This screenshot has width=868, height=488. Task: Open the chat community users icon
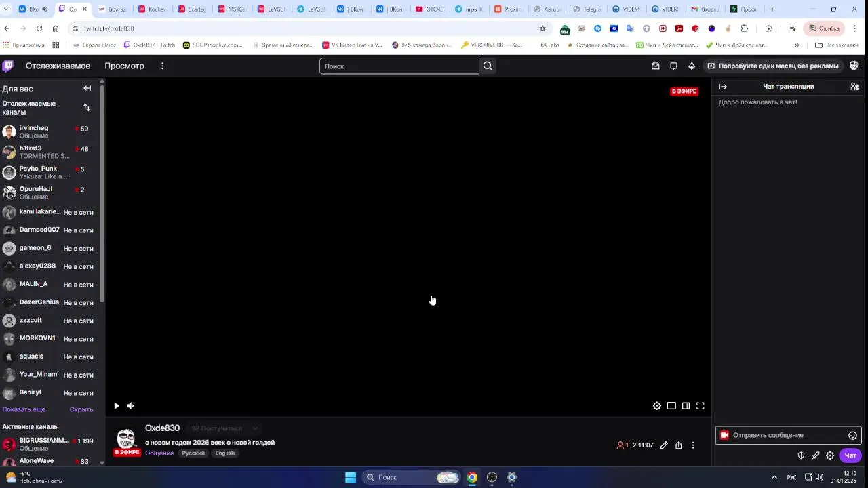pyautogui.click(x=854, y=87)
